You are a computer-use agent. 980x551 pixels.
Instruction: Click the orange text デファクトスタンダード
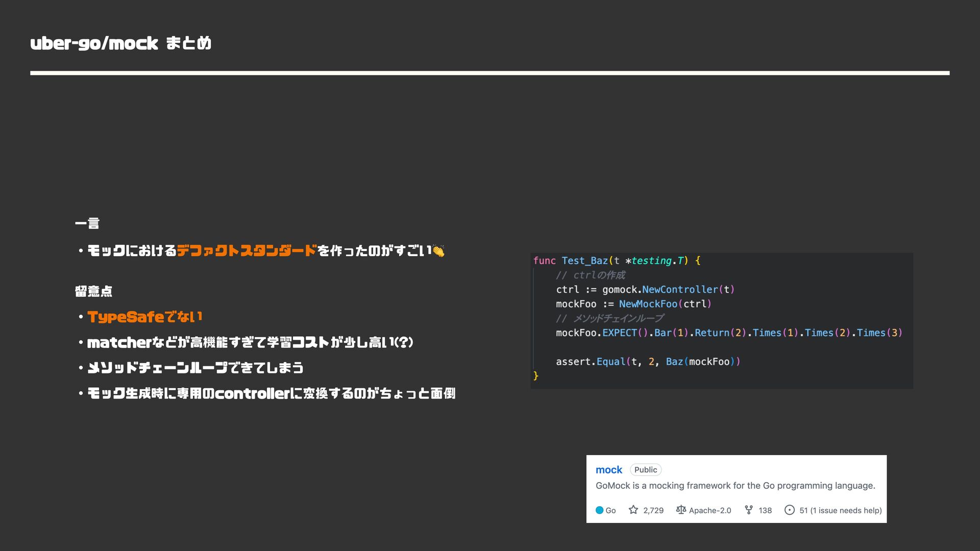coord(247,251)
